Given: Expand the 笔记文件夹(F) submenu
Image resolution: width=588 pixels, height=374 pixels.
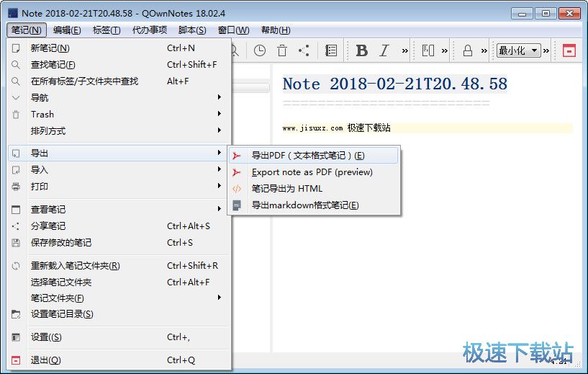Looking at the screenshot, I should pos(118,298).
